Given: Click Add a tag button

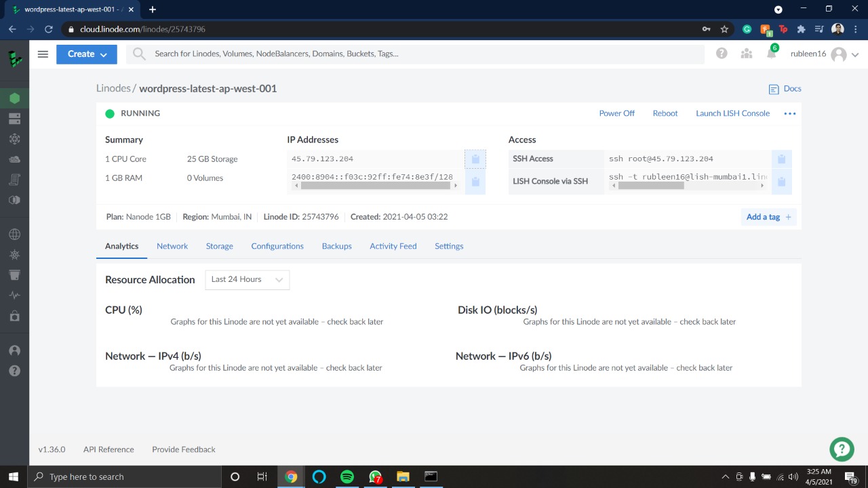Looking at the screenshot, I should tap(768, 217).
